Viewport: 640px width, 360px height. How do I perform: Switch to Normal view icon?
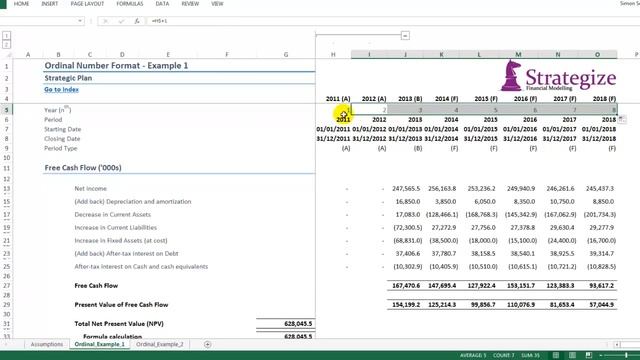[556, 355]
